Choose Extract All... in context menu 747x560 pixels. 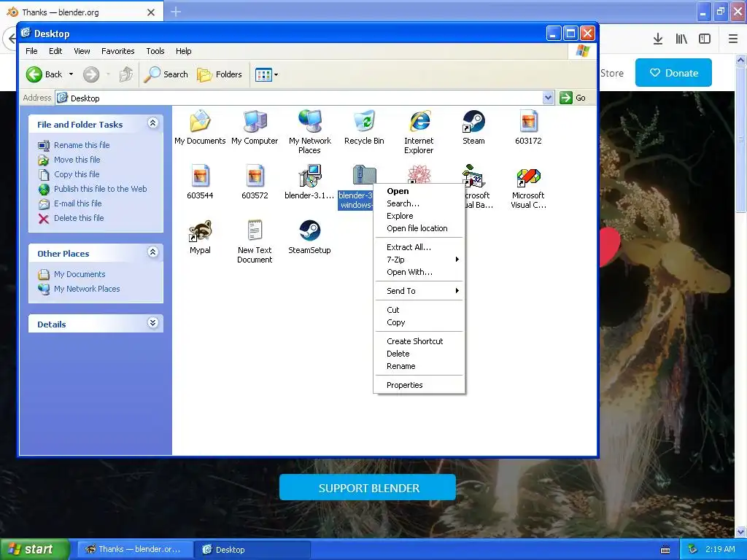(419, 247)
